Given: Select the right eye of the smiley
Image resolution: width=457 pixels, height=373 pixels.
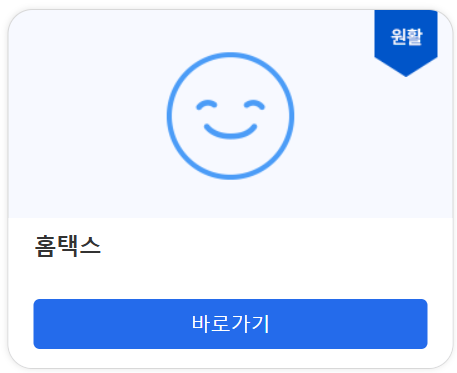Looking at the screenshot, I should coord(254,105).
